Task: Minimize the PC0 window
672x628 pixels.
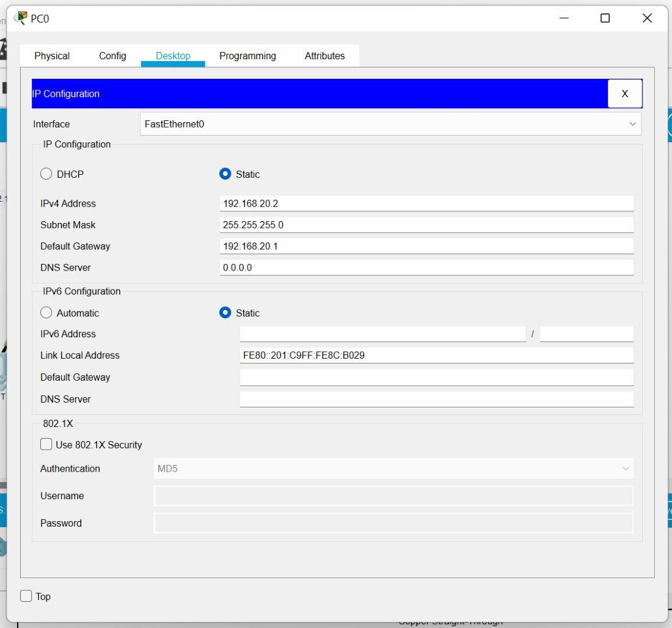Action: click(564, 18)
